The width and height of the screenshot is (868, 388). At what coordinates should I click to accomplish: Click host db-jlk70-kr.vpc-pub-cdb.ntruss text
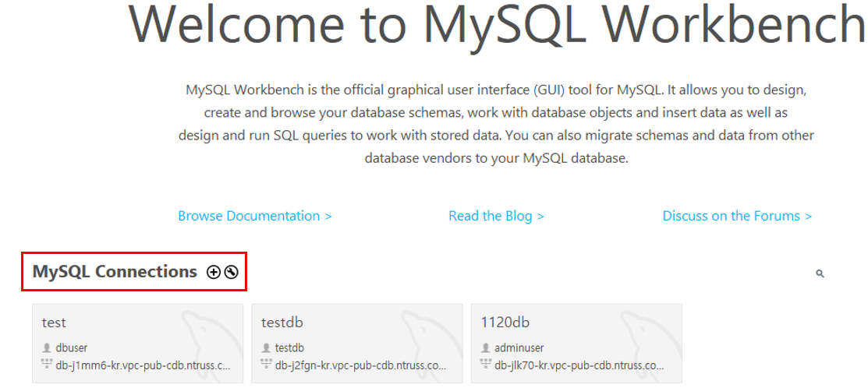tap(579, 365)
